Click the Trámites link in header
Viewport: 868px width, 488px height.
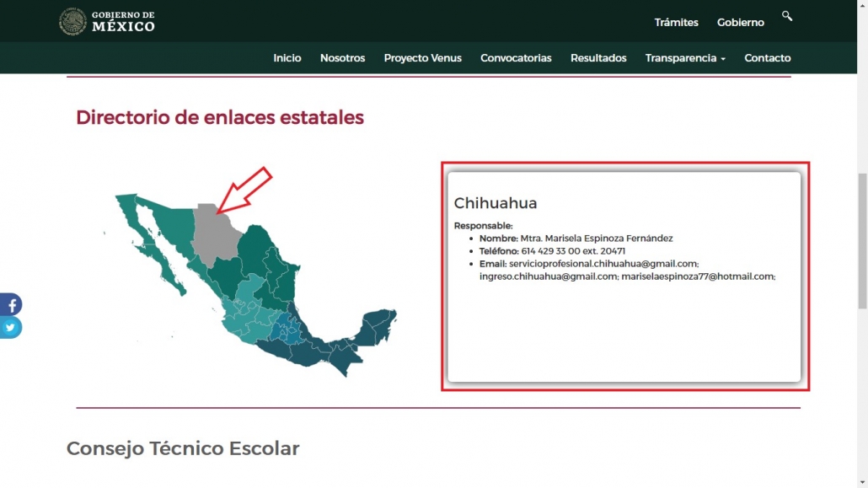676,23
